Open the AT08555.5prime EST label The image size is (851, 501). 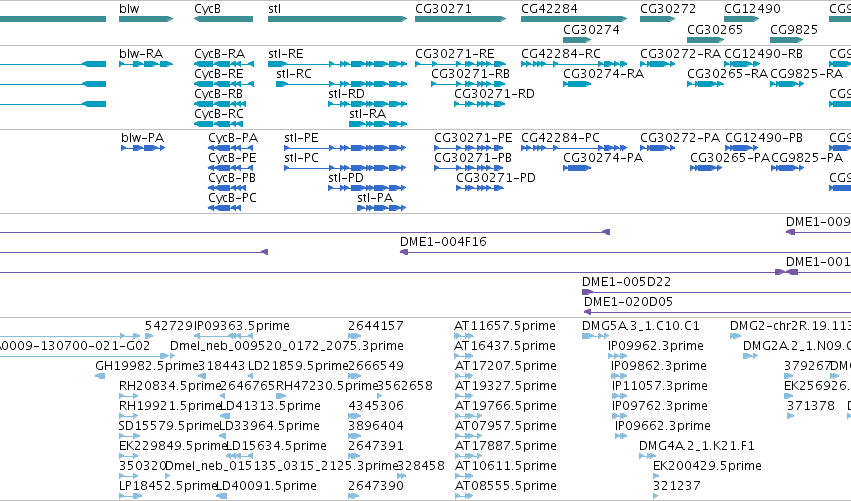[x=505, y=486]
